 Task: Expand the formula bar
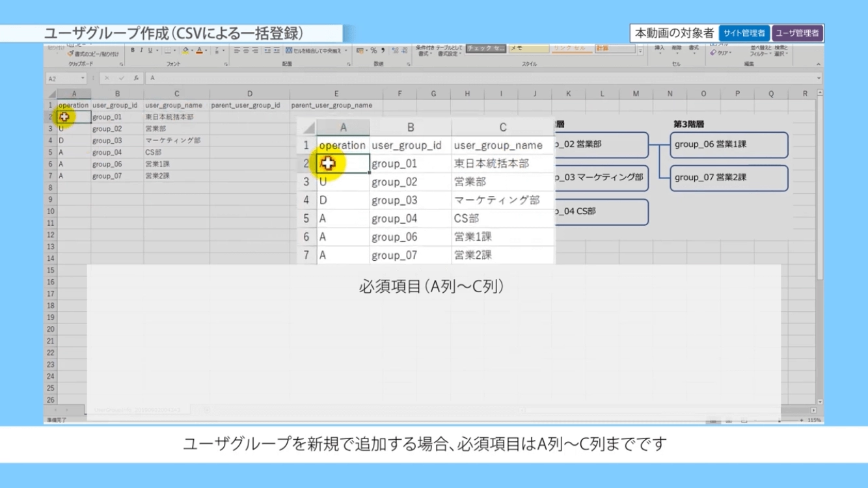point(819,78)
